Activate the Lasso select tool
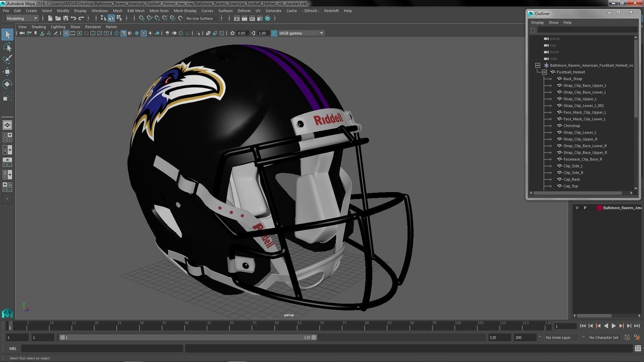The width and height of the screenshot is (644, 362). [x=7, y=47]
